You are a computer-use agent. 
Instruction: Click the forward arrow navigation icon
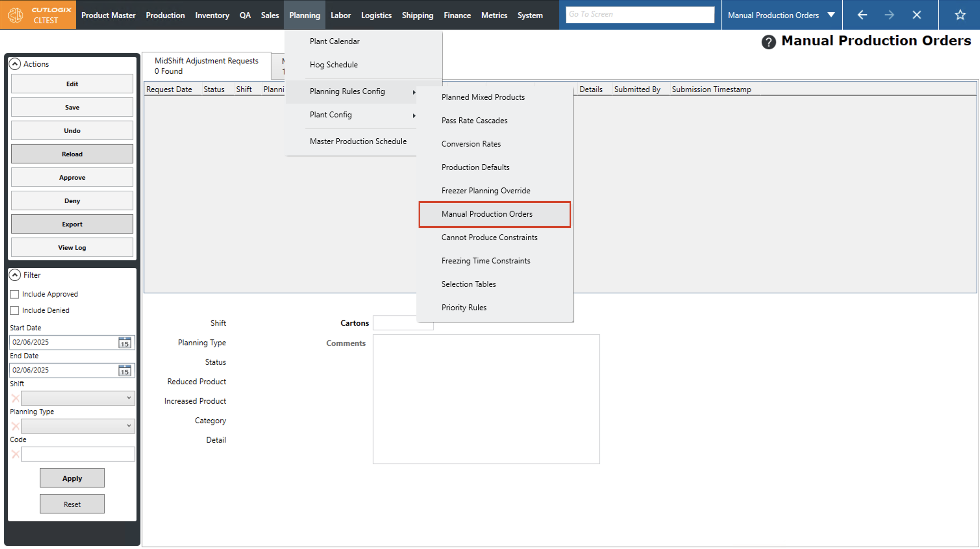(889, 15)
